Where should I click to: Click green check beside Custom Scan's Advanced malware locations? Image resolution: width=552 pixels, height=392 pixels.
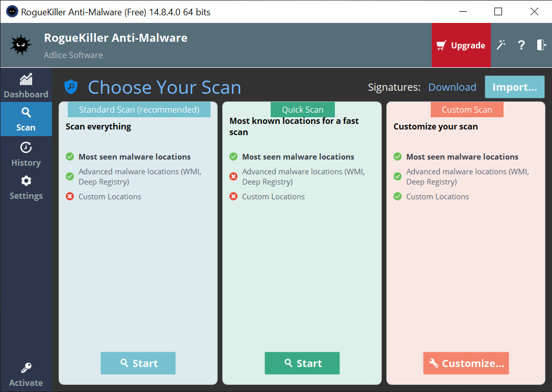point(398,176)
